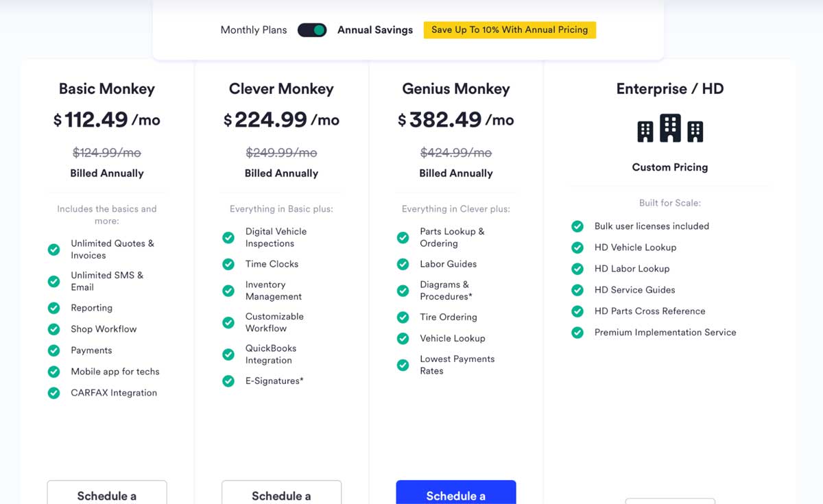Click the Save Up To 10% badge
823x504 pixels.
coord(510,29)
